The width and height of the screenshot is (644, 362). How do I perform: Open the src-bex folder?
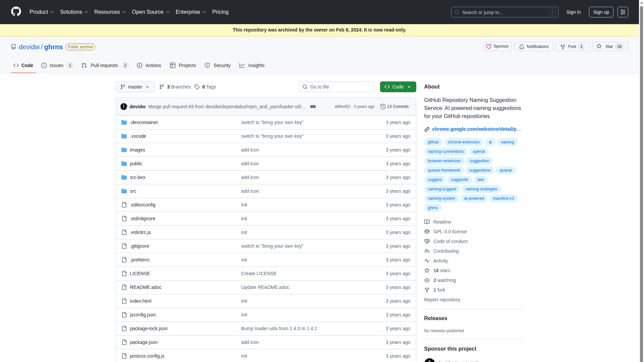pos(138,177)
